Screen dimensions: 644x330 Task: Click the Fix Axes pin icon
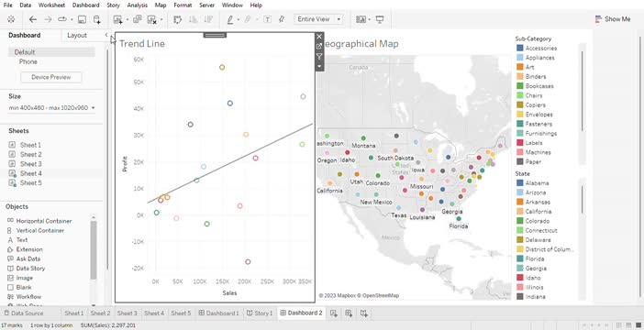[x=282, y=19]
